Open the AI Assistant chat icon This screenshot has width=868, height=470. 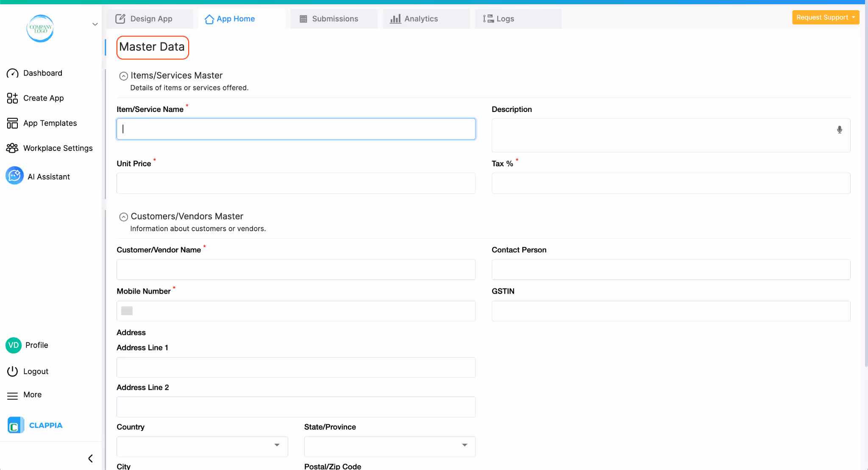[14, 176]
